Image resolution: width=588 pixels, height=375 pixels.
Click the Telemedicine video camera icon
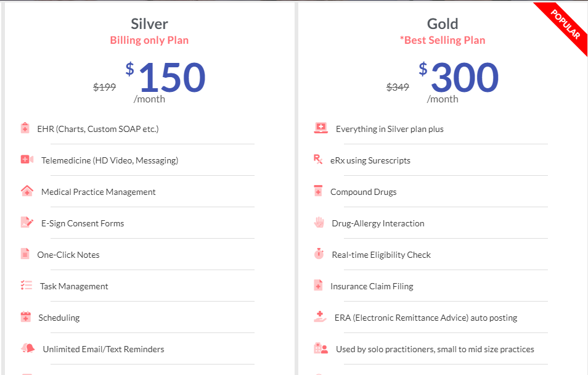click(x=27, y=160)
